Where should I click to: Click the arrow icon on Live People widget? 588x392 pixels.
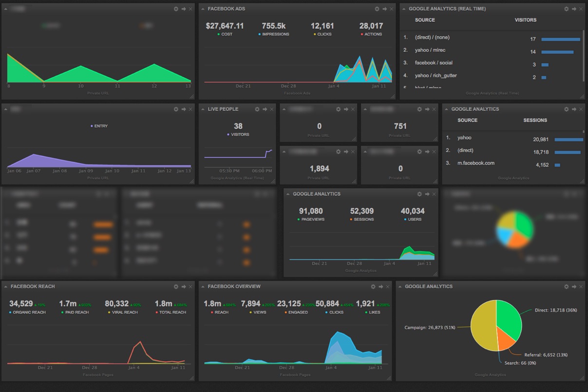265,109
